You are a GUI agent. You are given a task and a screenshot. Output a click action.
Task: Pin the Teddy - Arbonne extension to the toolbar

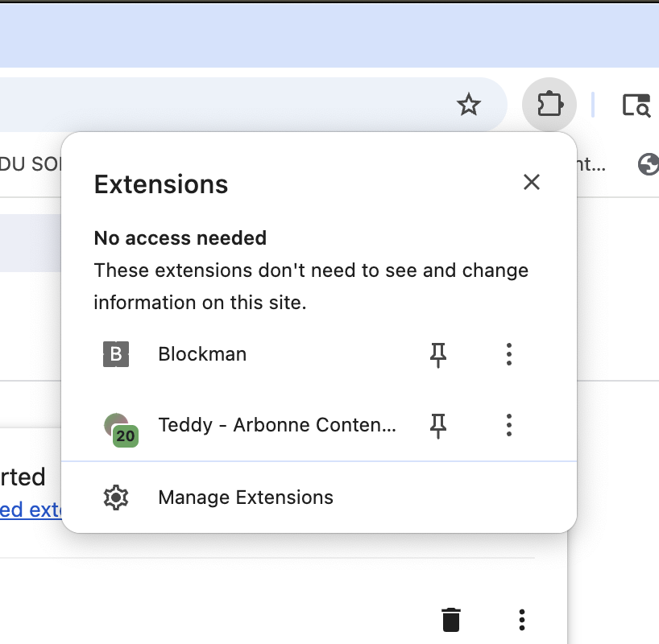(x=438, y=425)
